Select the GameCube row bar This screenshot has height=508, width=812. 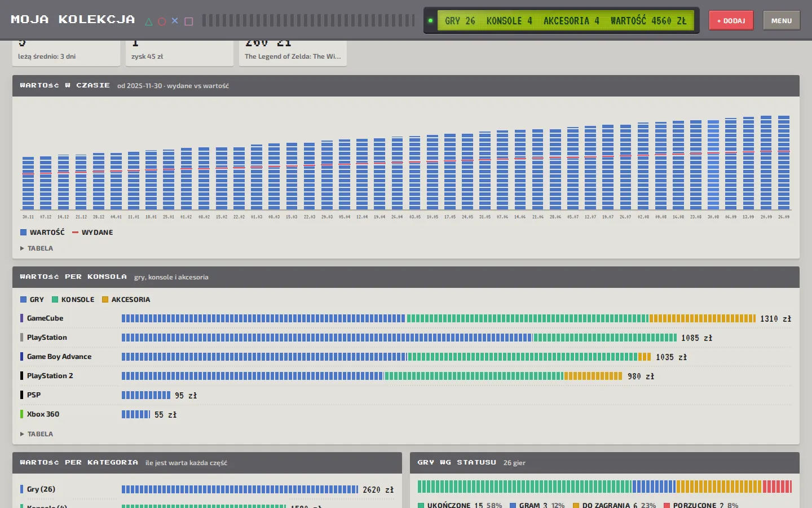pos(439,318)
